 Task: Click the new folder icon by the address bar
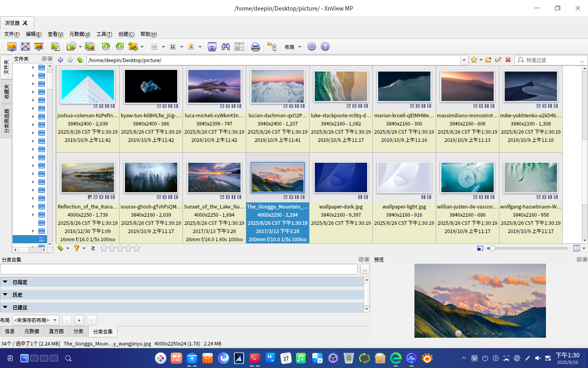488,60
